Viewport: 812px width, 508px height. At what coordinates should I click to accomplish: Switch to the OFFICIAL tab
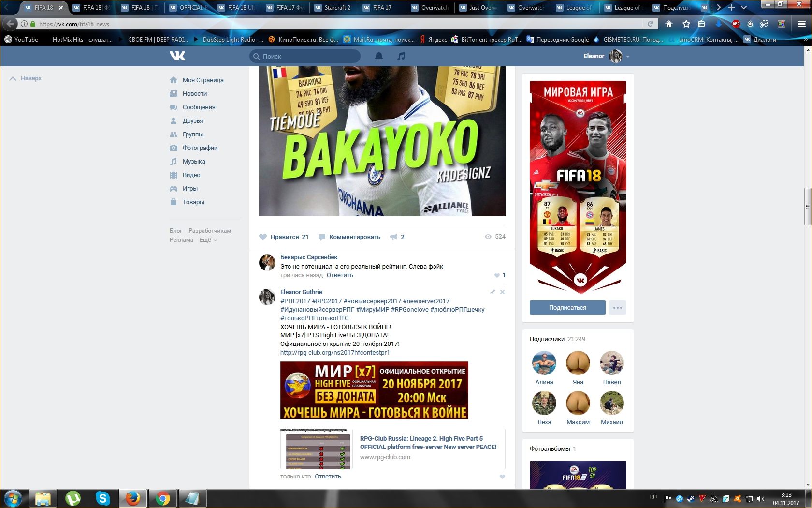(x=188, y=8)
